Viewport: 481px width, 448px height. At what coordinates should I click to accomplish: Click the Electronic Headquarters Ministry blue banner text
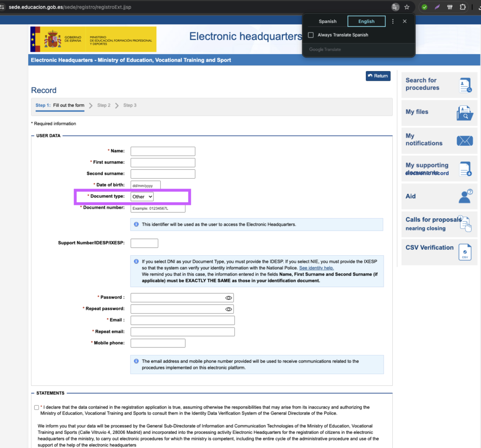pyautogui.click(x=131, y=60)
